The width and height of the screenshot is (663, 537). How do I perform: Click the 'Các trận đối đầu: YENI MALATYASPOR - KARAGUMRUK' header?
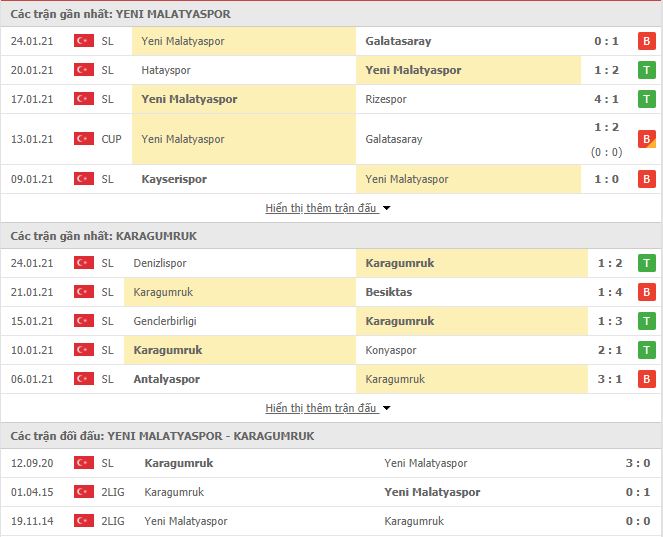tap(162, 436)
